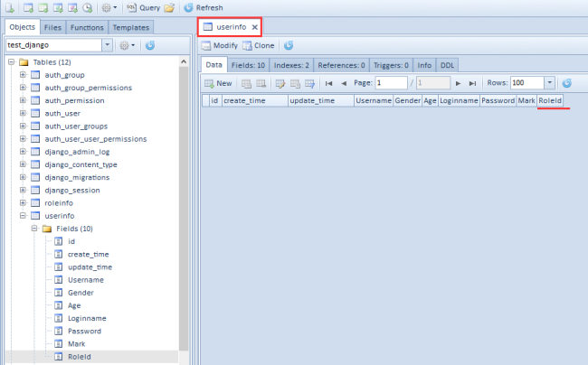Click the Page number input field
Screen dimensions: 588x365
pyautogui.click(x=391, y=83)
